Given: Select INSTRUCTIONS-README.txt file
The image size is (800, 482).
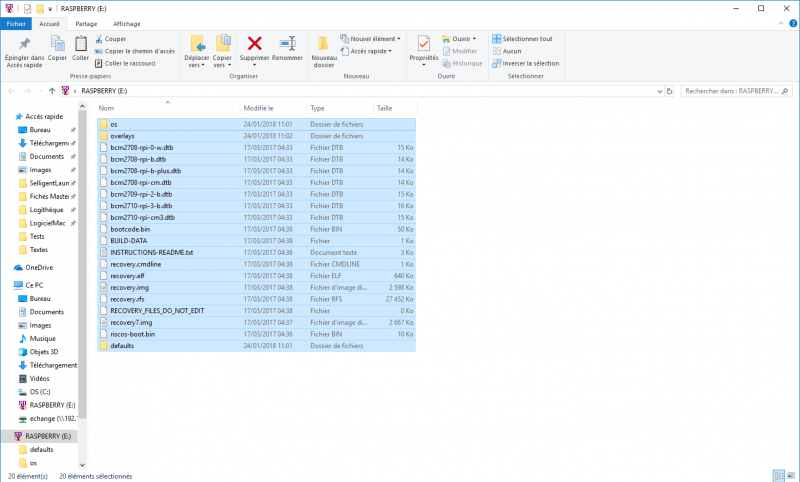Looking at the screenshot, I should 256,252.
